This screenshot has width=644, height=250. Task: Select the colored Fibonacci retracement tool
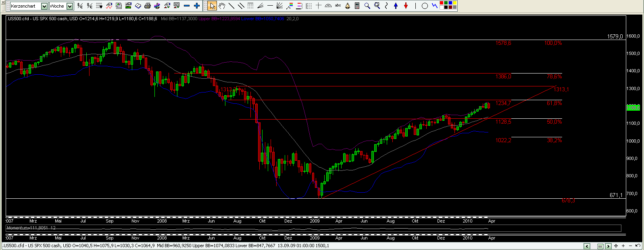289,6
